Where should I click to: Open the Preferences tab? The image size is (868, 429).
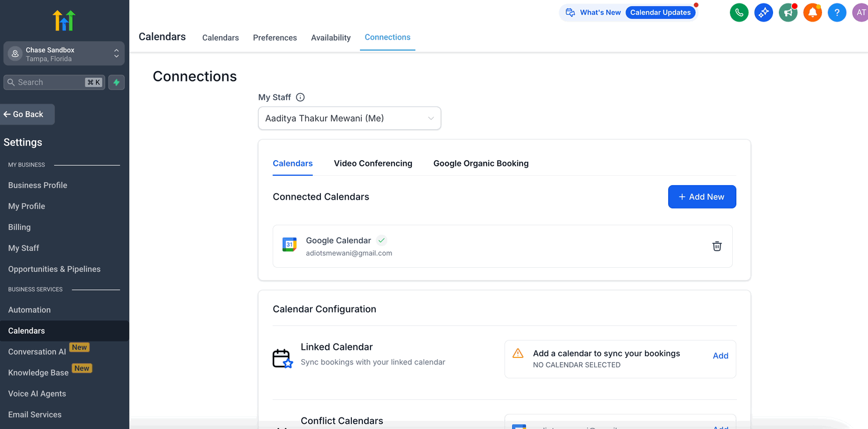[275, 38]
